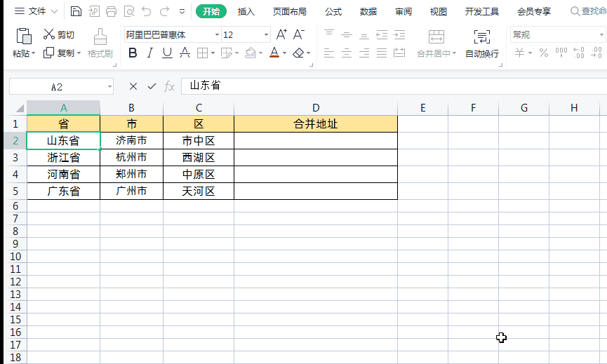The image size is (607, 364).
Task: Click the Undo arrow
Action: 147,12
